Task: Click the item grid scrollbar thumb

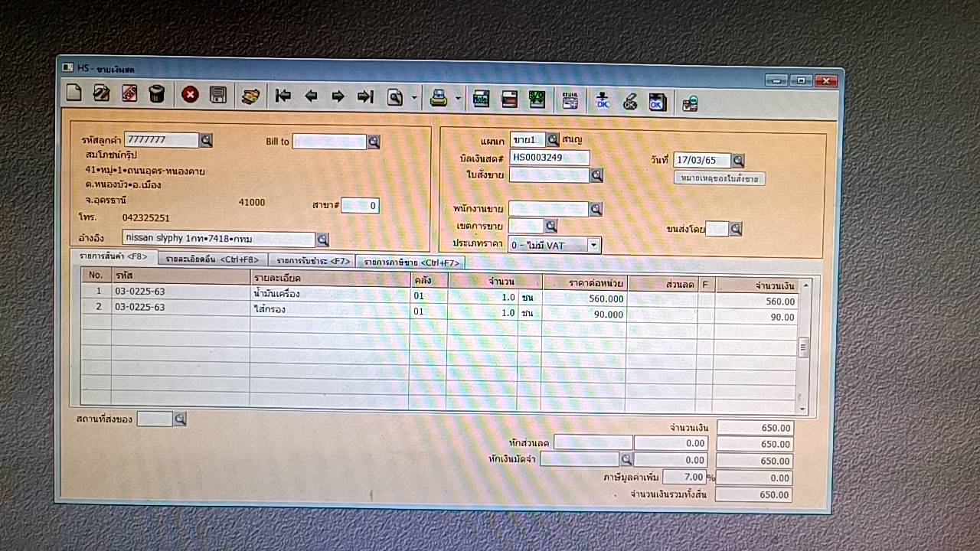Action: coord(803,347)
